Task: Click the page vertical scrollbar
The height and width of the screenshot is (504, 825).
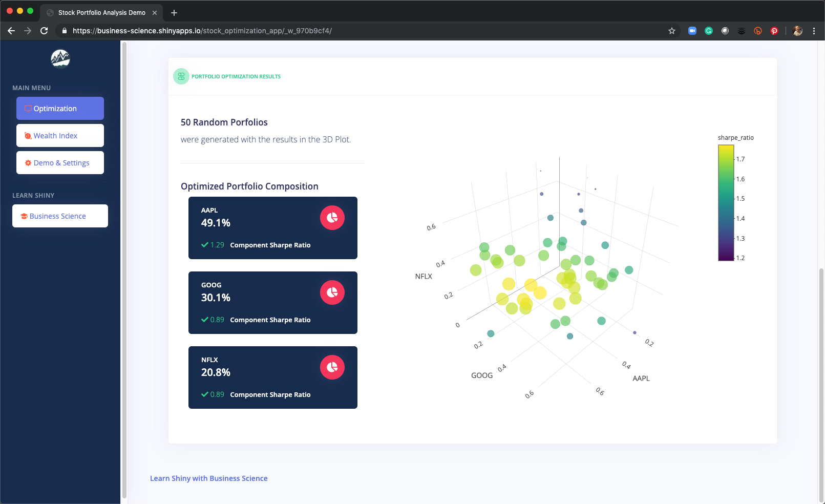Action: (821, 384)
